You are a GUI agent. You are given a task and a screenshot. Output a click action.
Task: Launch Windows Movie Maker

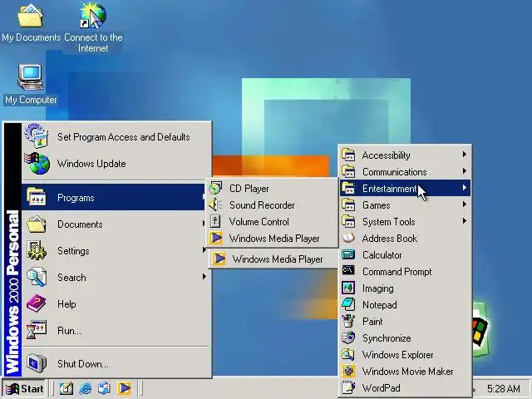point(405,372)
